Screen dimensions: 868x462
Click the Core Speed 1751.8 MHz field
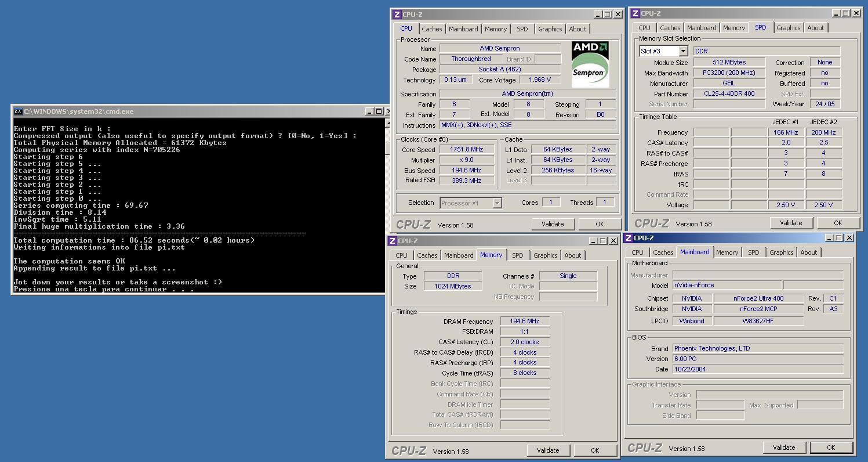pyautogui.click(x=467, y=149)
